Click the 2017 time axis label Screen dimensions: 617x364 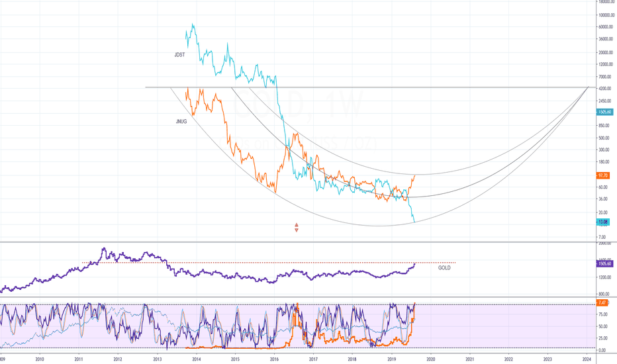tap(313, 359)
